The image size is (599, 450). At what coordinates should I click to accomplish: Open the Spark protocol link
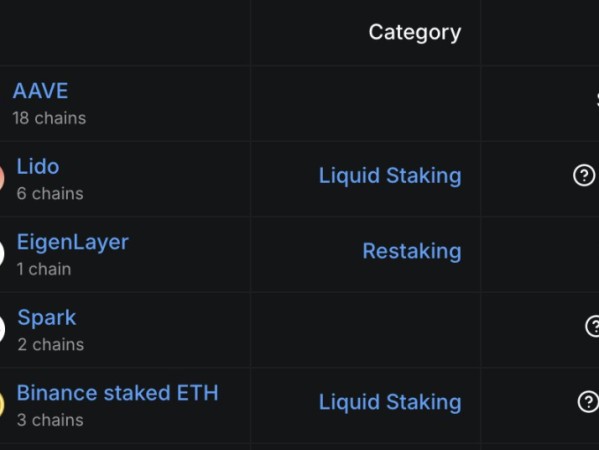47,318
